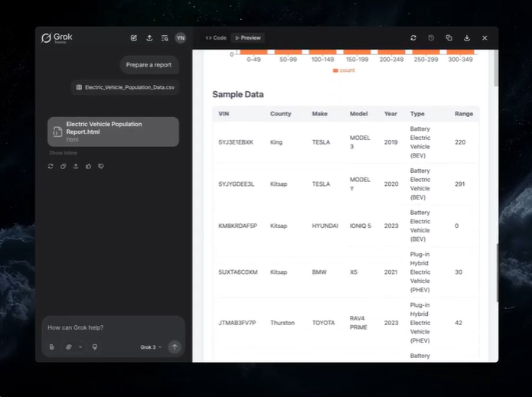Expand the search mode chevron dropdown
Screen dimensions: 532x397
80,347
